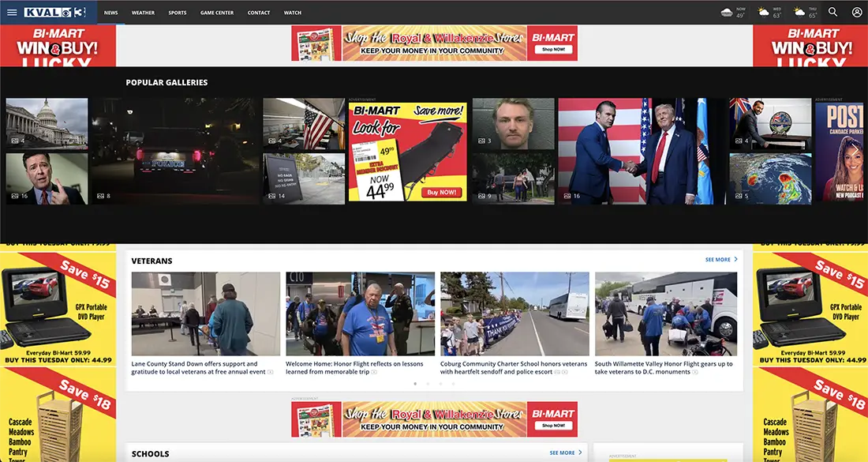
Task: Open South Willamette Valley Honor Flight headline
Action: [x=664, y=368]
